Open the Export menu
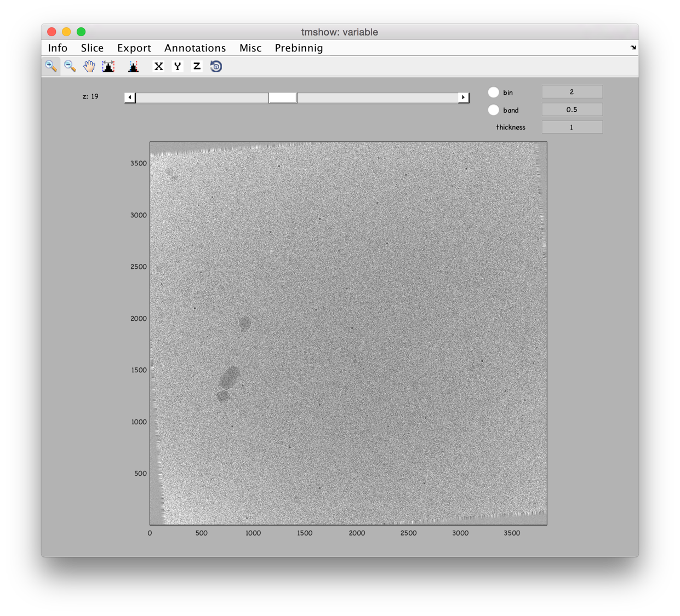Viewport: 680px width, 616px height. coord(134,48)
